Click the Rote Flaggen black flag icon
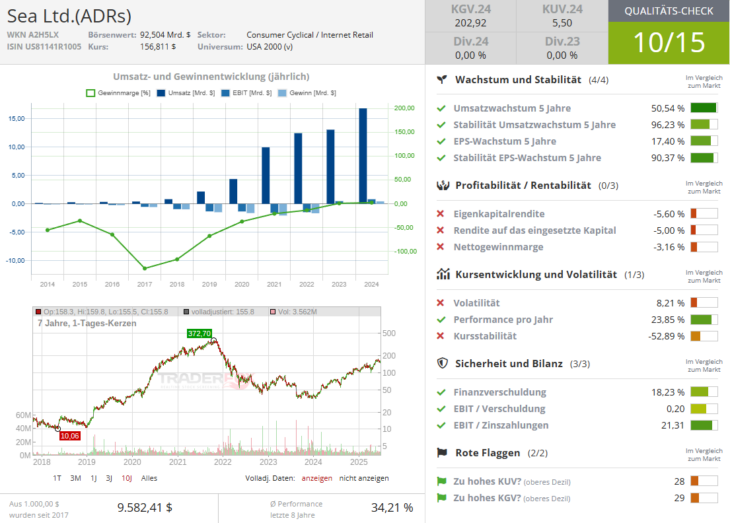The width and height of the screenshot is (730, 523). pyautogui.click(x=442, y=452)
